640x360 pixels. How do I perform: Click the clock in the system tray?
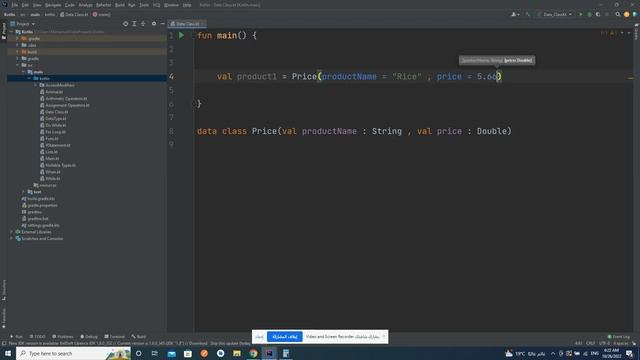coord(611,353)
